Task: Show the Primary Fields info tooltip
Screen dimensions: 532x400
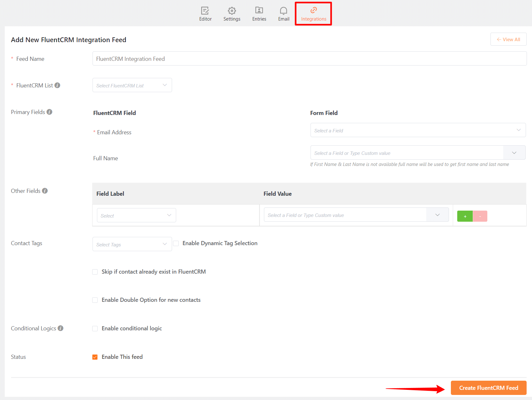Action: click(x=49, y=112)
